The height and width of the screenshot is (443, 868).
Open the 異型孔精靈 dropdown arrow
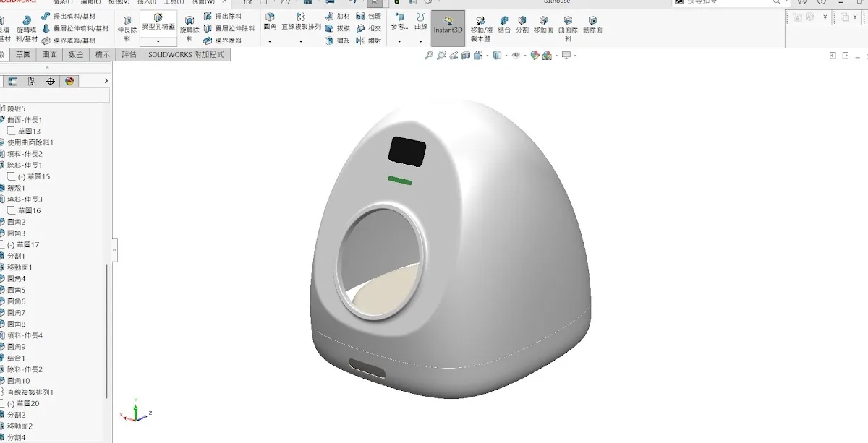click(158, 42)
